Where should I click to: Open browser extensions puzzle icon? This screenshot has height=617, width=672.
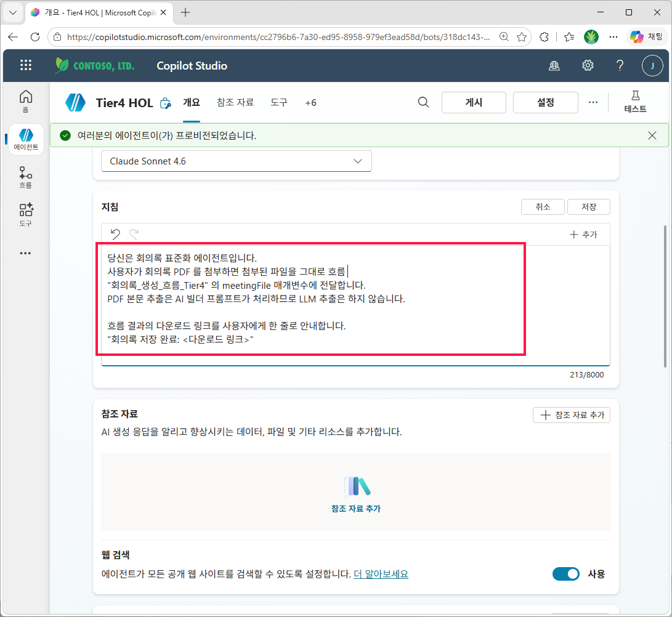pyautogui.click(x=544, y=37)
